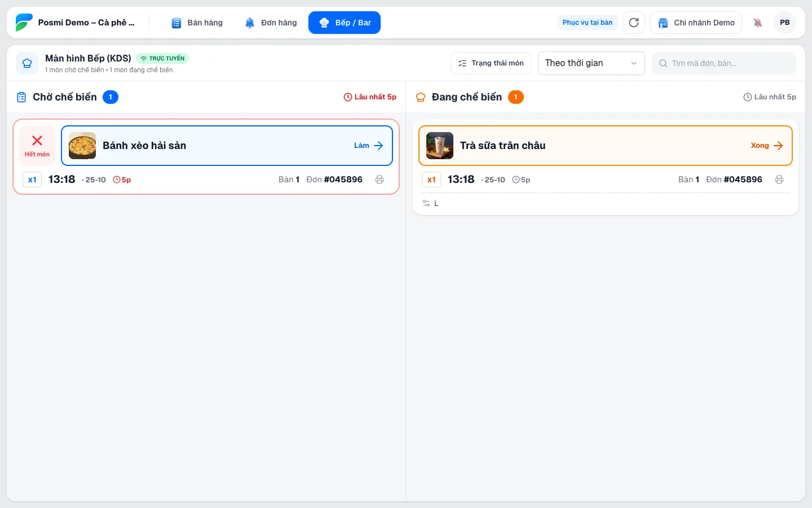Screen dimensions: 812x508
Task: Expand the Theo thời gian sort dropdown
Action: pos(592,63)
